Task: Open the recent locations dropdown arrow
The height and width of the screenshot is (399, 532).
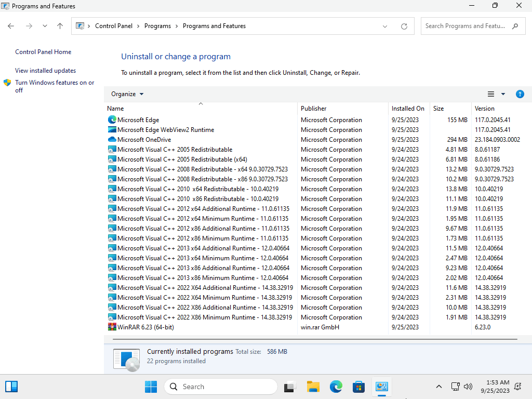Action: pos(45,26)
